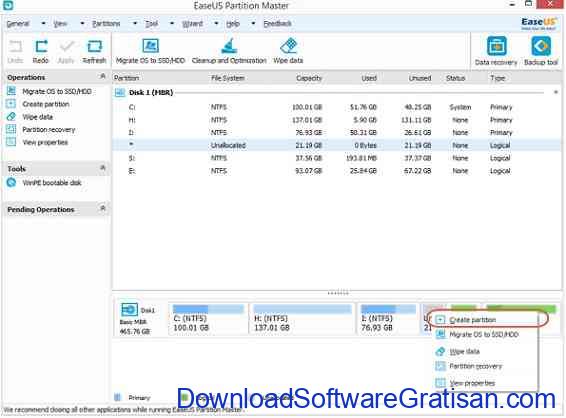Viewport: 566px width, 418px height.
Task: Expand dropdown arrow next to Tool
Action: [x=172, y=24]
